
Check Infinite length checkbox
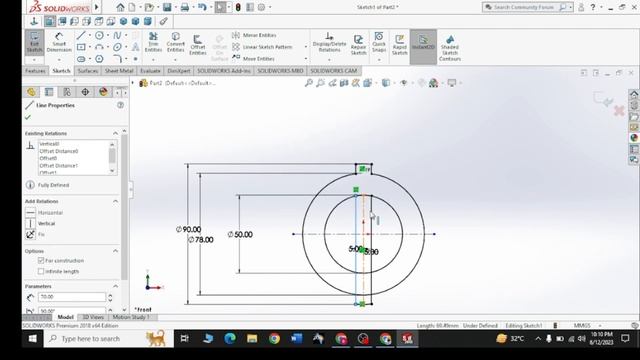point(41,271)
